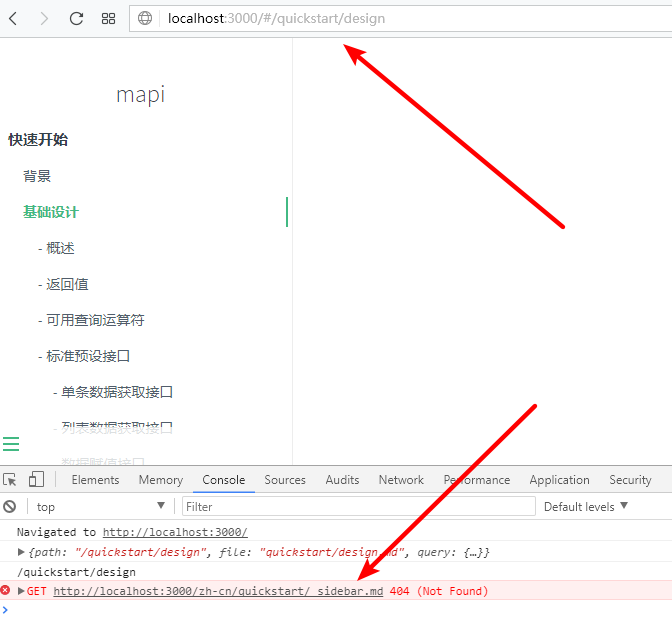Open the Performance tab
The image size is (672, 626).
(477, 479)
